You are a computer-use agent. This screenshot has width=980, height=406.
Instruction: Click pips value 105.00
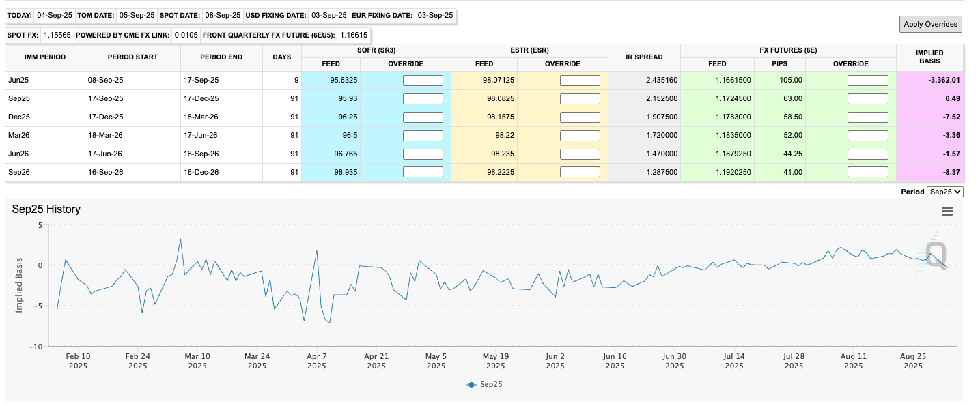coord(792,81)
